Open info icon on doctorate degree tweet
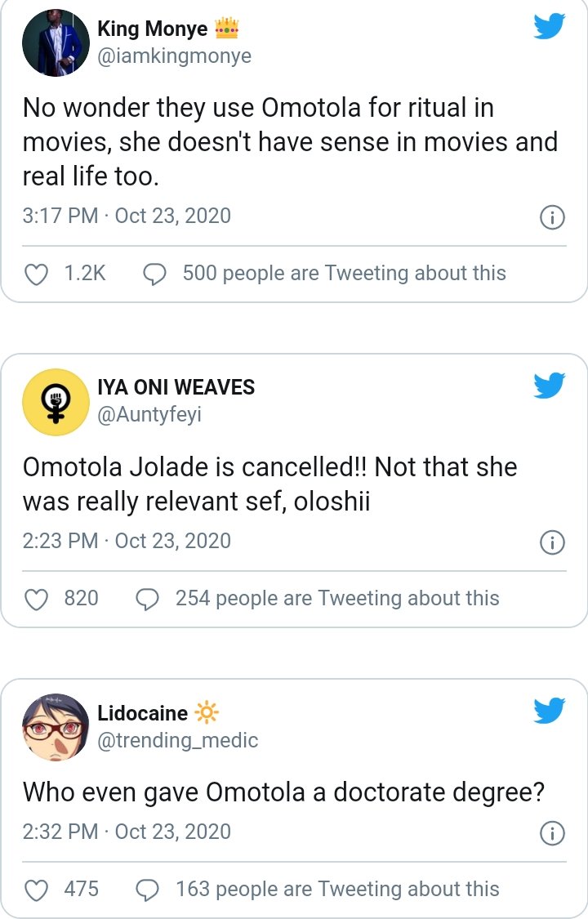The width and height of the screenshot is (588, 919). pos(553,833)
